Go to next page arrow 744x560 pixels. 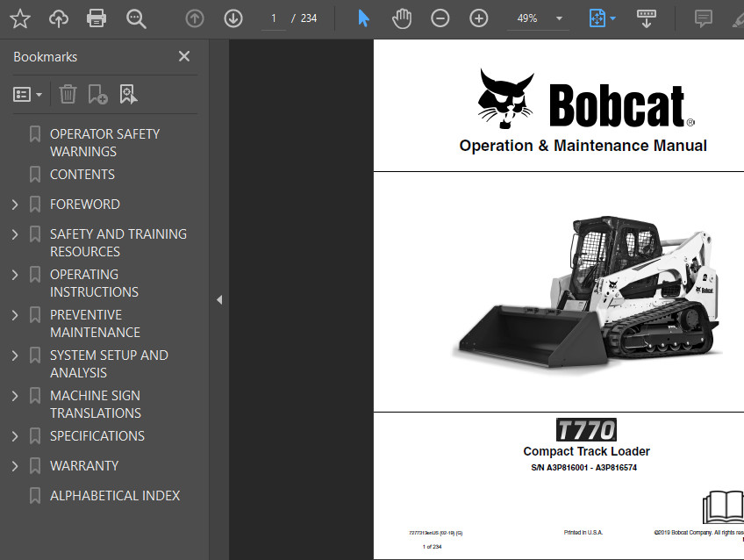[x=233, y=18]
